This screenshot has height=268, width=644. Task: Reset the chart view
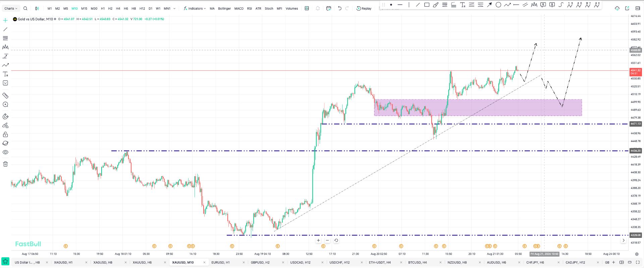coord(336,240)
